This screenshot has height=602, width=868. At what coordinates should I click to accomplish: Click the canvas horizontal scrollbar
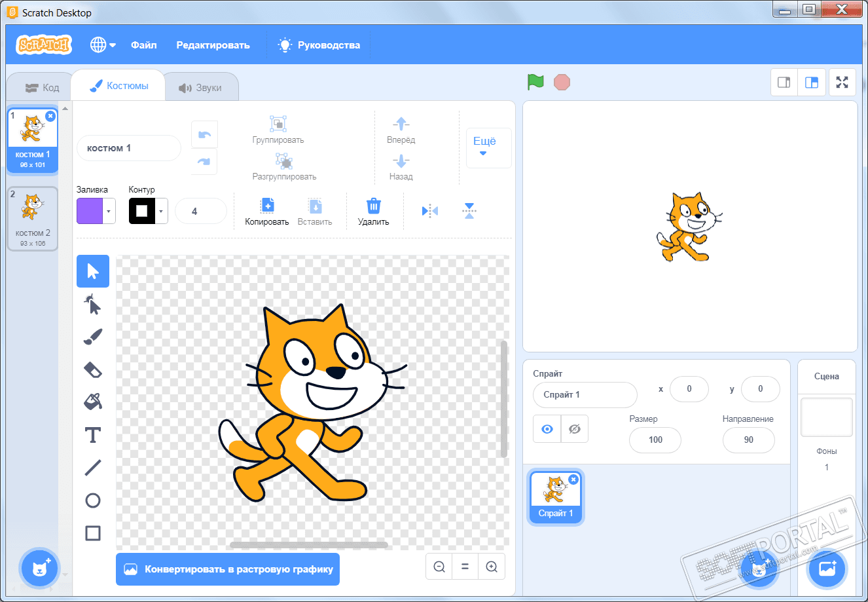coord(309,545)
